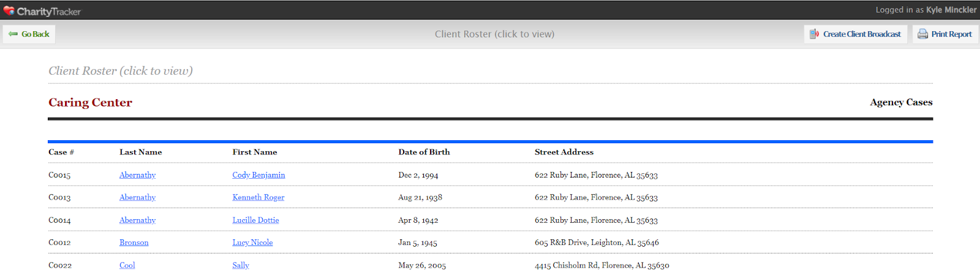
Task: Click the Last Name column header
Action: tap(140, 152)
